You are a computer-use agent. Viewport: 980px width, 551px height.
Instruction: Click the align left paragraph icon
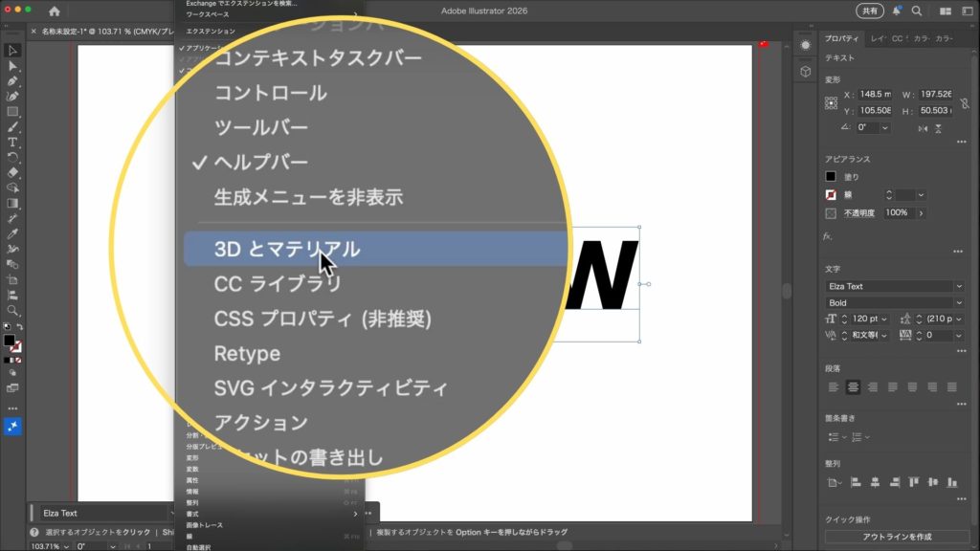tap(834, 387)
